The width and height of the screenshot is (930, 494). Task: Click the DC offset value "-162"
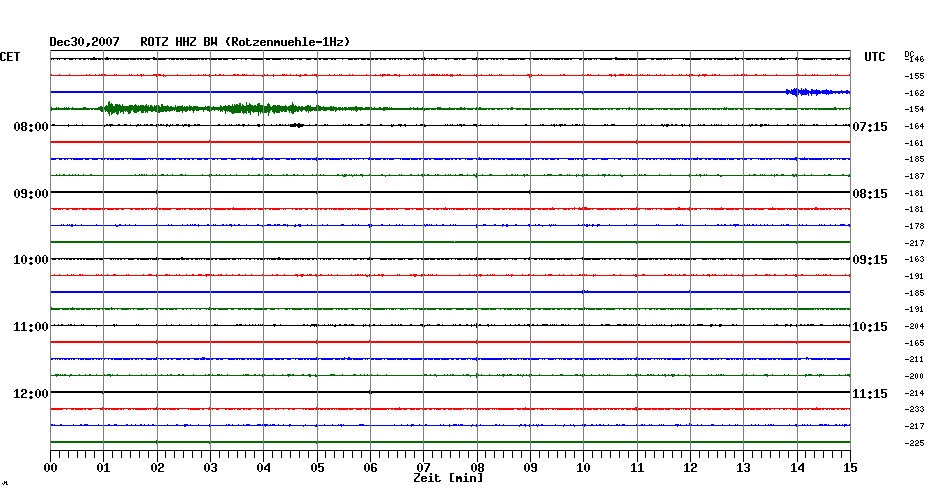(915, 93)
